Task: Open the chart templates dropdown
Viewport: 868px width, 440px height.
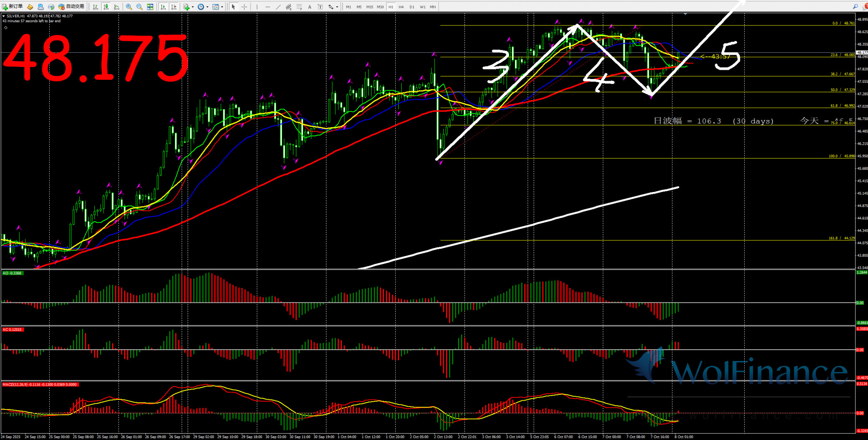Action: click(217, 7)
